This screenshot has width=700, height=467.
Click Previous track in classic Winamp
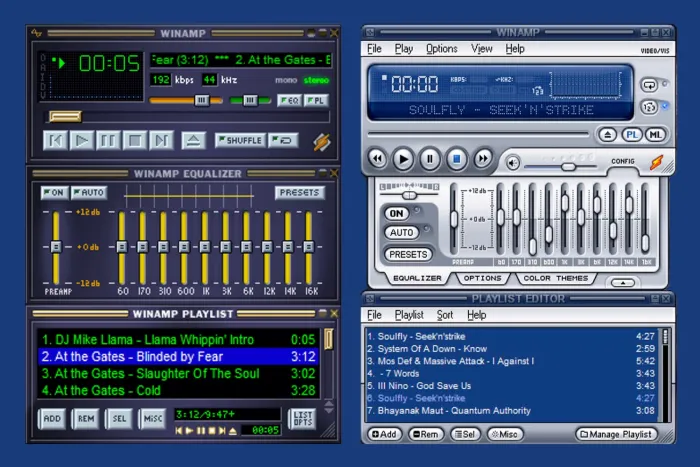pos(55,141)
